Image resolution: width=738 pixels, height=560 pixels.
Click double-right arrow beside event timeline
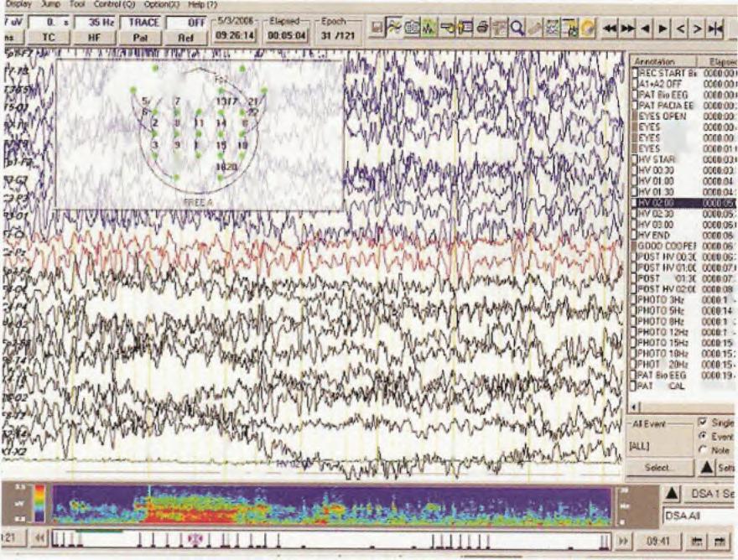pyautogui.click(x=622, y=542)
